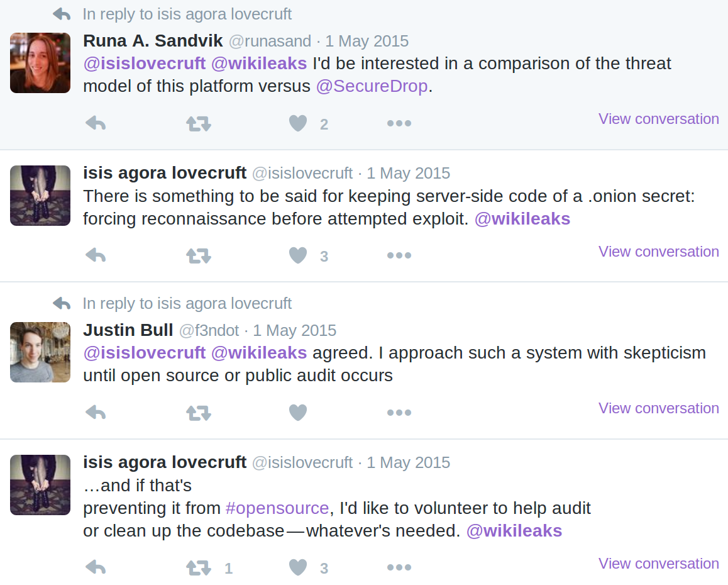Open the #opensource hashtag
The height and width of the screenshot is (585, 728).
click(277, 508)
